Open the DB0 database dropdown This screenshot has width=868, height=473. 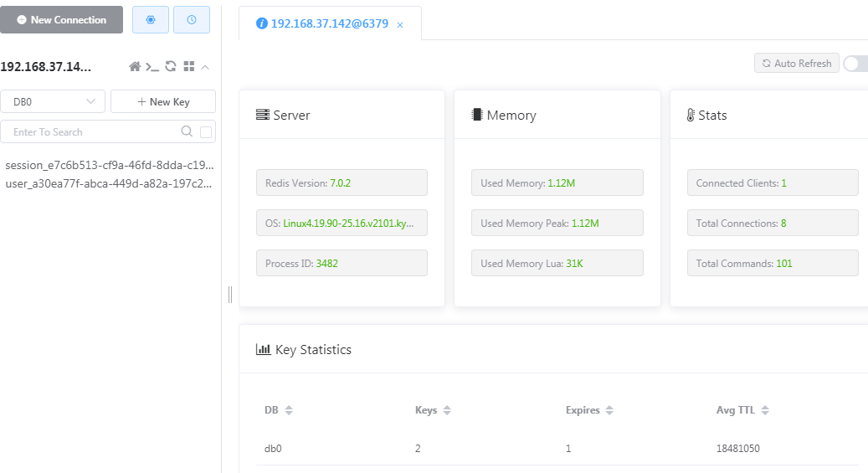click(x=53, y=101)
